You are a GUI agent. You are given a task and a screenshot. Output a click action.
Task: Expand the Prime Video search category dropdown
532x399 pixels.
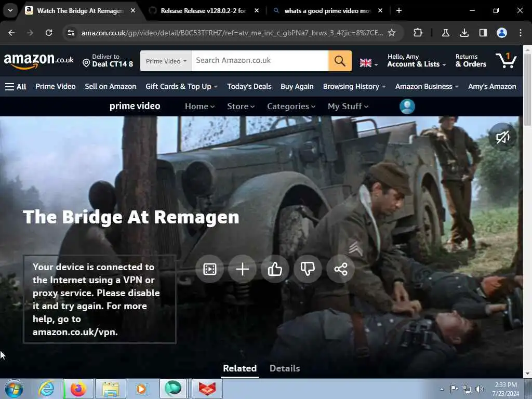(166, 61)
